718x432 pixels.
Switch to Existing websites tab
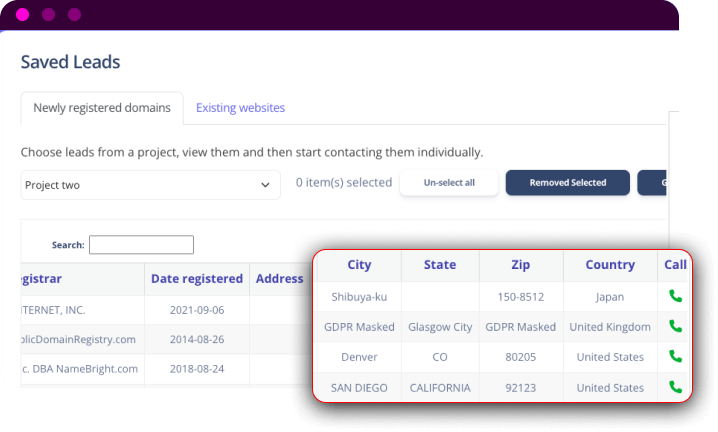(x=240, y=108)
